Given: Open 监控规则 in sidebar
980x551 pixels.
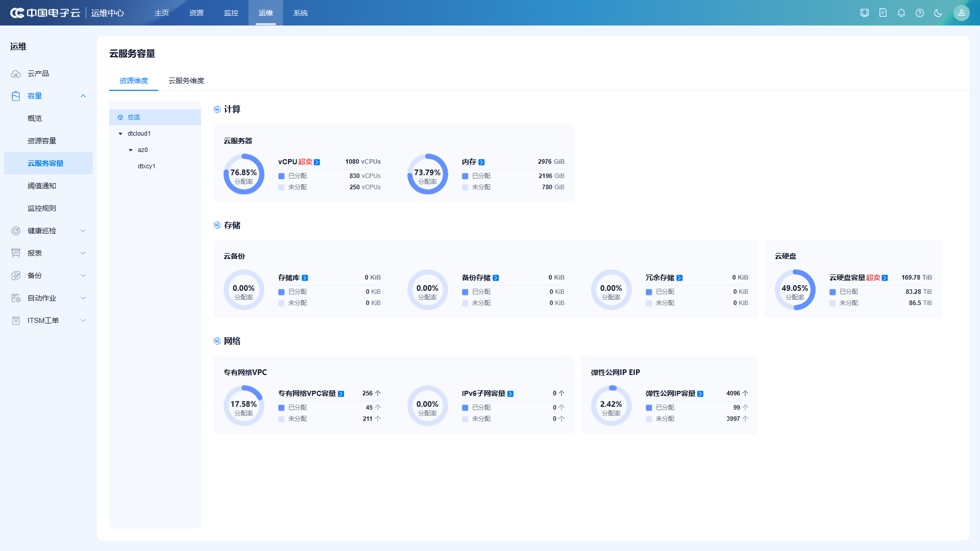Looking at the screenshot, I should (x=42, y=208).
